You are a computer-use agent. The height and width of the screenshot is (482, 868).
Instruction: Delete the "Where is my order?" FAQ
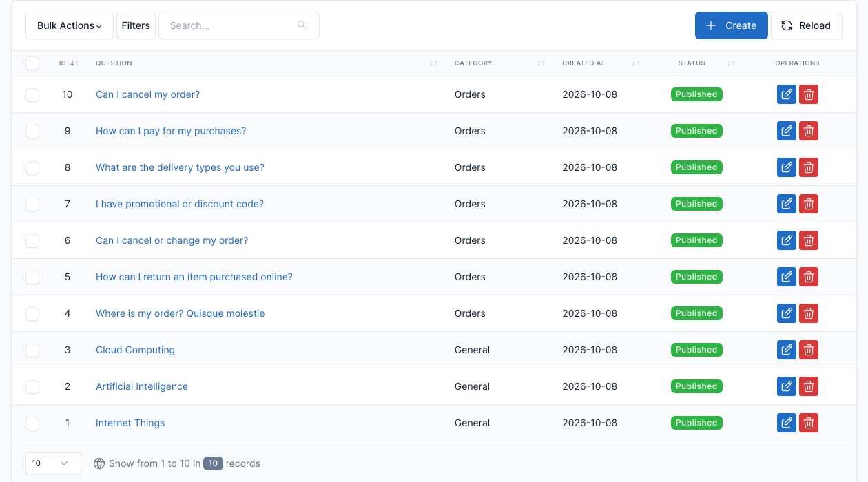point(809,313)
